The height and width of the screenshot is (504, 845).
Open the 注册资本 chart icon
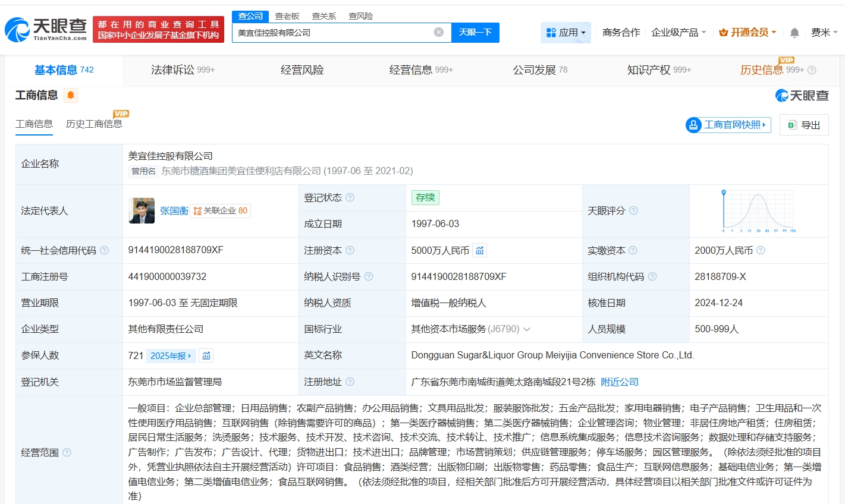[480, 250]
